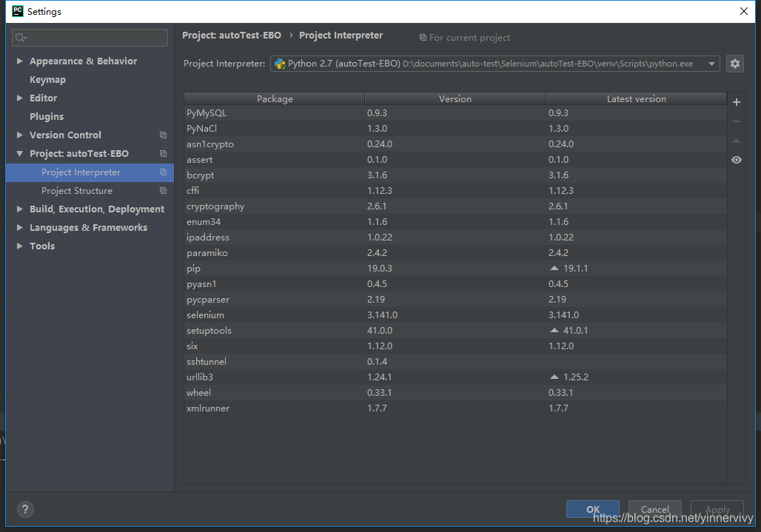
Task: Select the Editor settings label
Action: tap(43, 98)
